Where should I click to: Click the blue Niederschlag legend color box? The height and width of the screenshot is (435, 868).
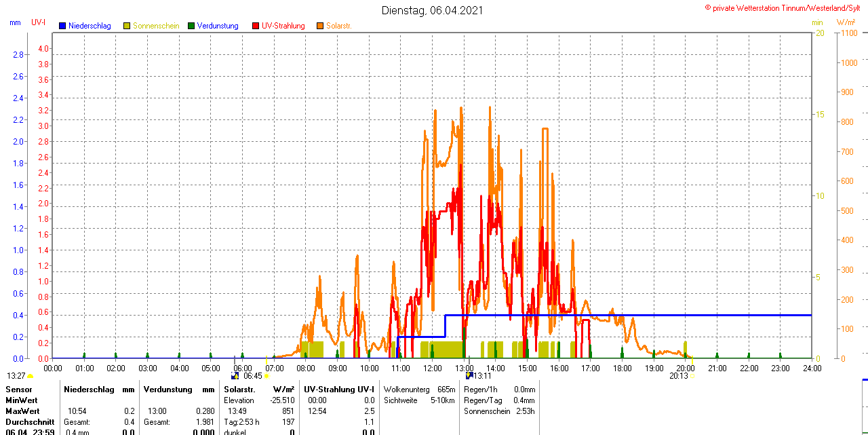pyautogui.click(x=62, y=26)
